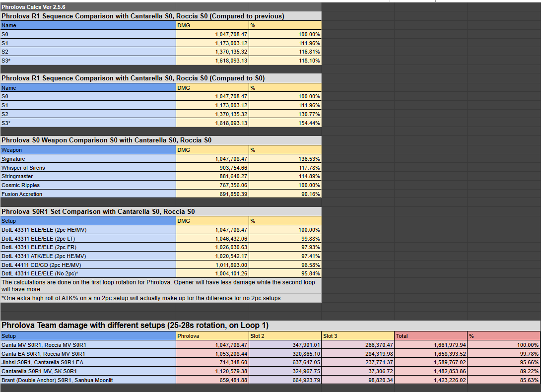Click the 1,011,893.00 damage cell
Viewport: 541px width, 392px height.
click(x=212, y=265)
